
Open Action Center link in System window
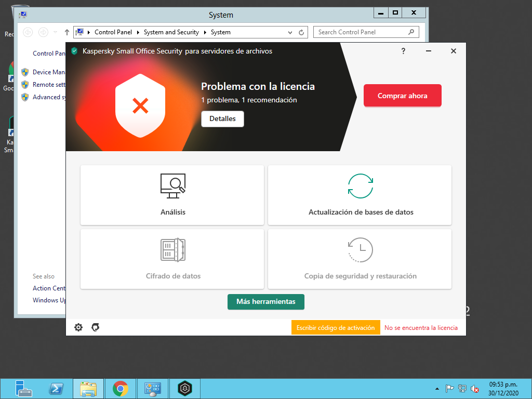click(49, 288)
